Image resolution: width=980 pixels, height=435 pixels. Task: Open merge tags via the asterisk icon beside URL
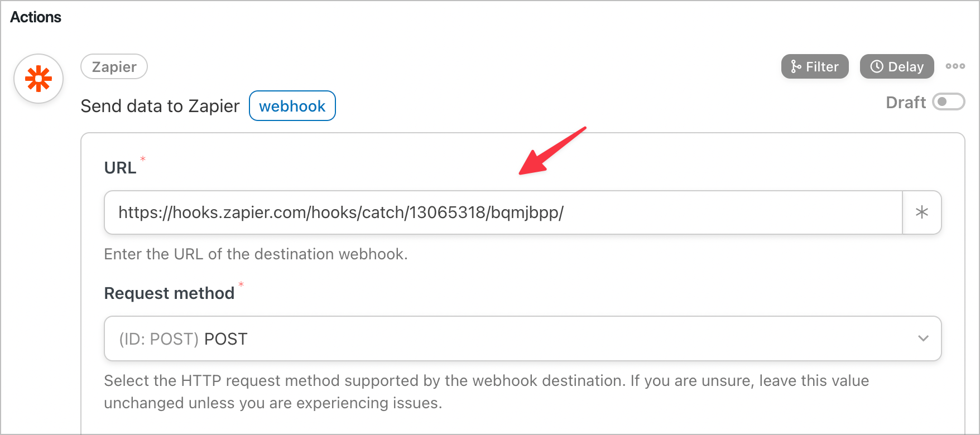(x=921, y=212)
